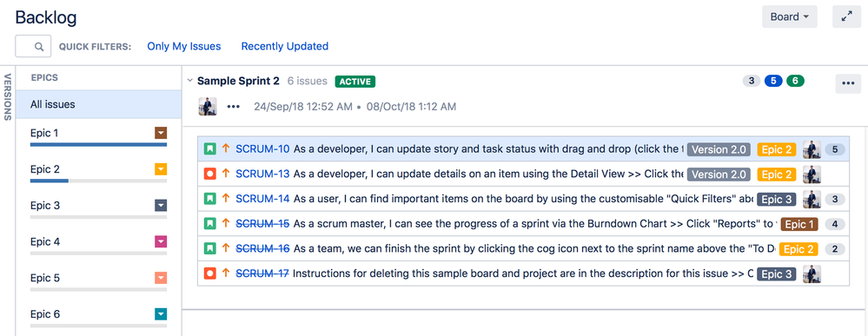Click the blue 5 in-progress badge
This screenshot has height=336, width=868.
point(772,82)
